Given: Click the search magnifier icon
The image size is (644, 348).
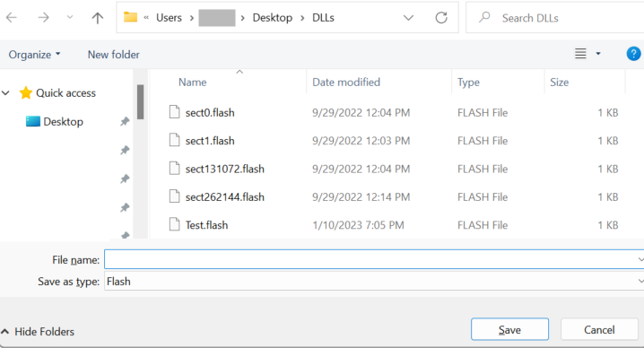Looking at the screenshot, I should 484,17.
